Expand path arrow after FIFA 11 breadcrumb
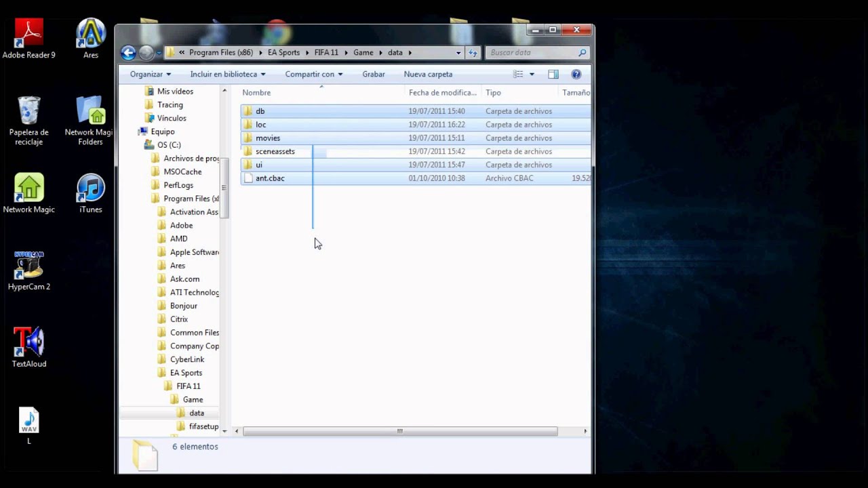Screen dimensions: 868x488 346,52
